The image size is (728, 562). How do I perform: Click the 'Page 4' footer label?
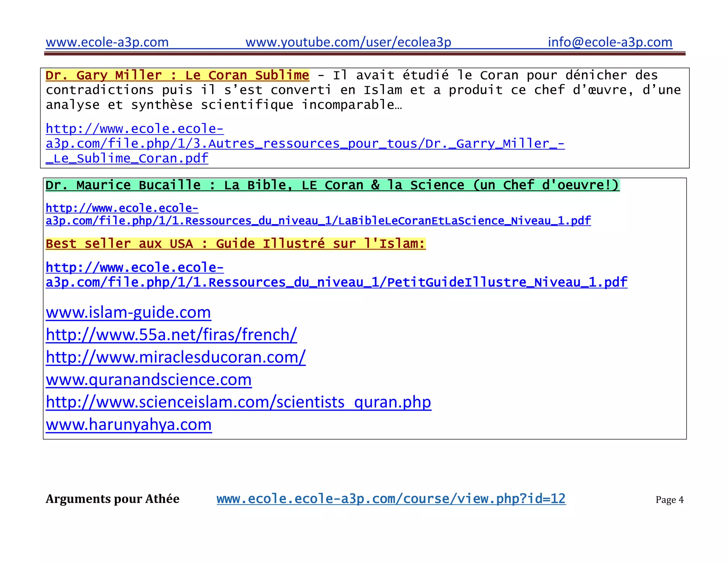[x=670, y=500]
